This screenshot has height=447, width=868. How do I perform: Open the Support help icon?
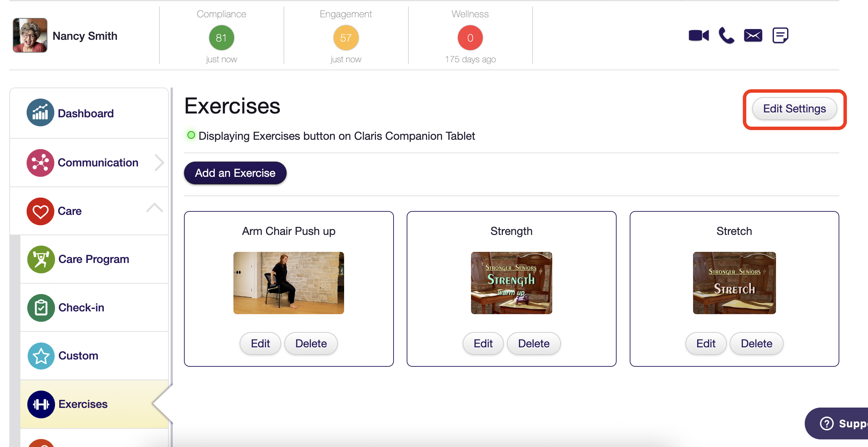pyautogui.click(x=827, y=423)
